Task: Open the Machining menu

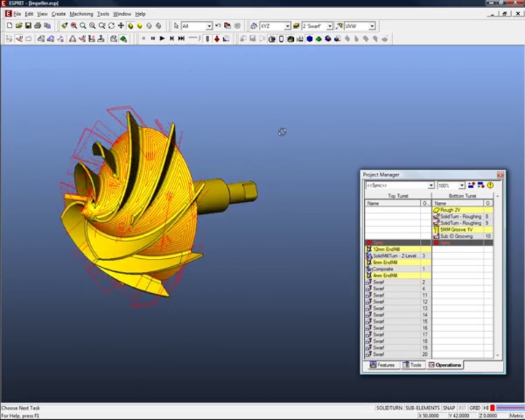Action: click(x=81, y=14)
